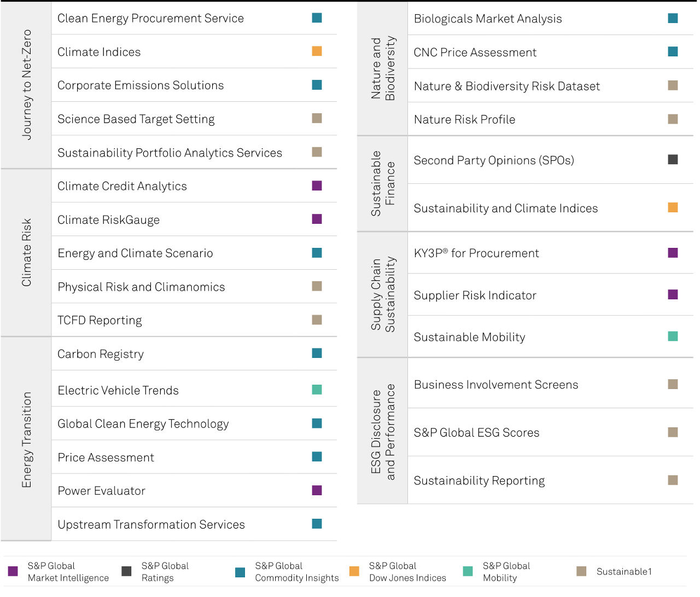Select the Climate RiskGauge entry
The width and height of the screenshot is (700, 597).
click(x=109, y=220)
